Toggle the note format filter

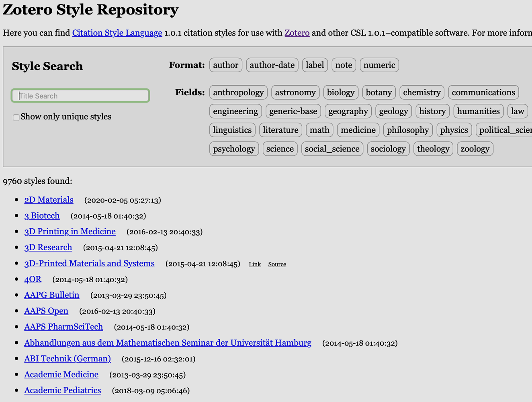tap(344, 65)
